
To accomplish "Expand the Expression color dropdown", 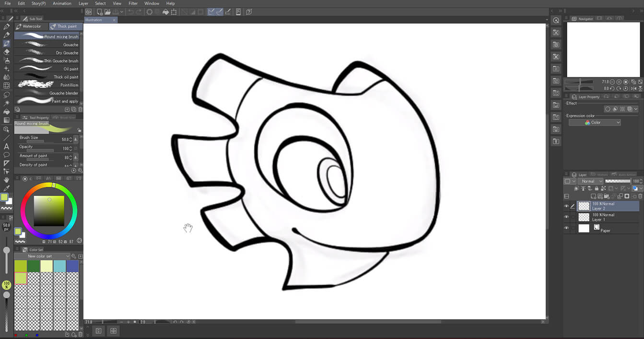I will (595, 122).
